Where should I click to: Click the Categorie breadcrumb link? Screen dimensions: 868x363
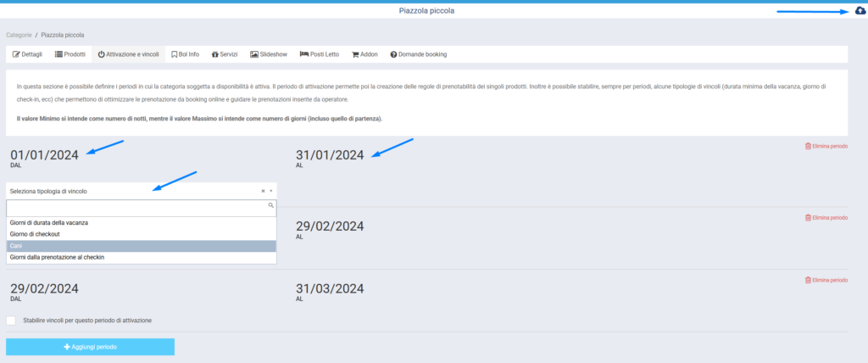(19, 35)
